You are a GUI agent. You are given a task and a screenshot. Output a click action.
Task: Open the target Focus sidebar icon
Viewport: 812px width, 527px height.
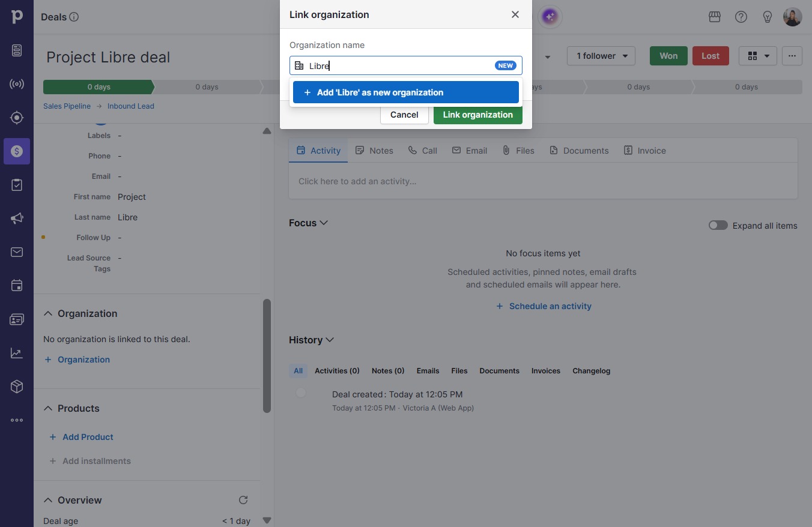(17, 118)
